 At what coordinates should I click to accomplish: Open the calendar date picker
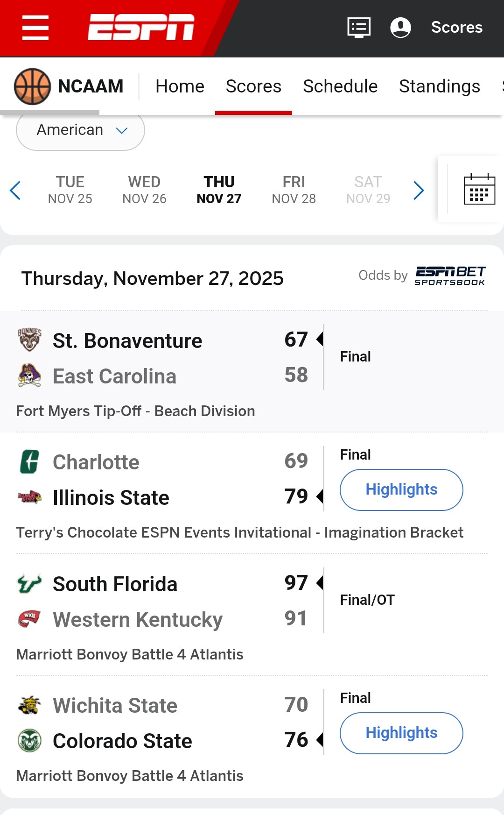tap(479, 190)
